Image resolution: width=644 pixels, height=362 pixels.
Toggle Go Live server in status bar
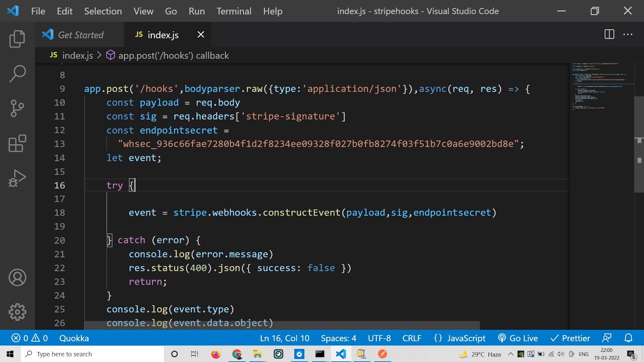point(518,338)
